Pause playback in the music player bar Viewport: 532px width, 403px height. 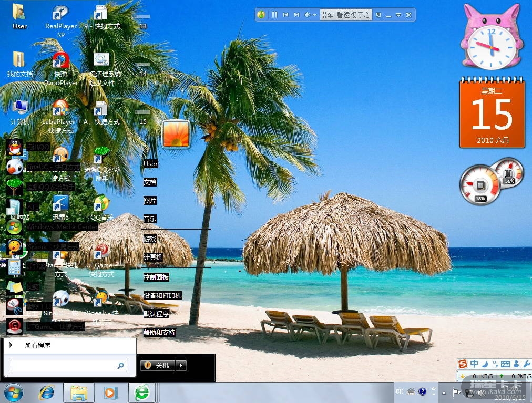pyautogui.click(x=274, y=15)
